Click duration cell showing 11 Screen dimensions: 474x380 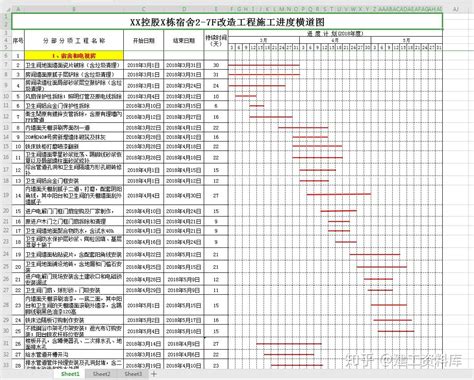tap(216, 290)
